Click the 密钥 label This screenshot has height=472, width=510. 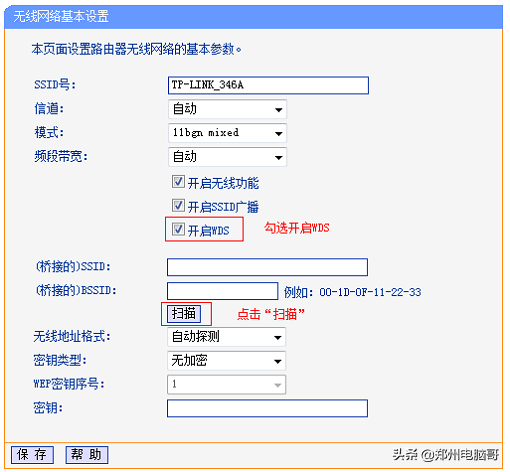[x=48, y=408]
